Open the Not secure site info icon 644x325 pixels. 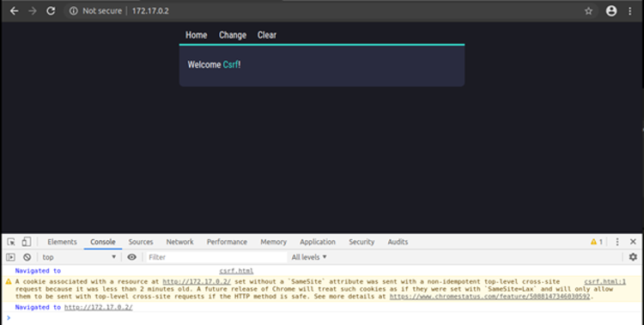click(74, 11)
